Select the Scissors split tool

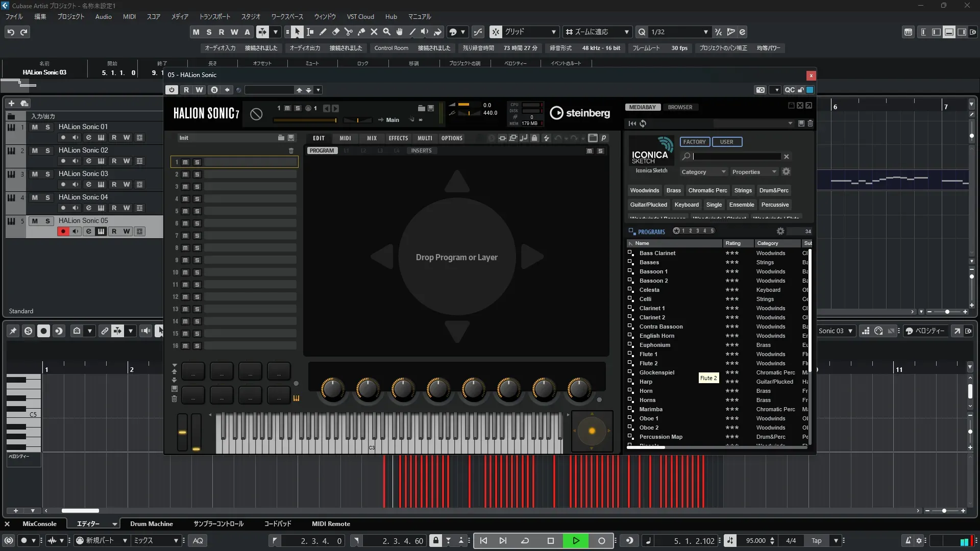point(348,32)
